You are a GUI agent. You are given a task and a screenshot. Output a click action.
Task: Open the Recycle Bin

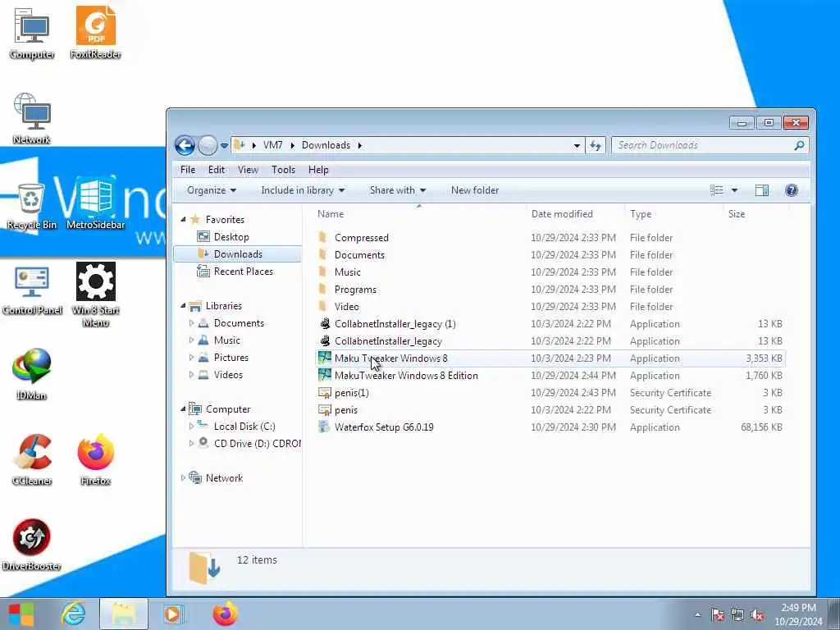point(32,206)
